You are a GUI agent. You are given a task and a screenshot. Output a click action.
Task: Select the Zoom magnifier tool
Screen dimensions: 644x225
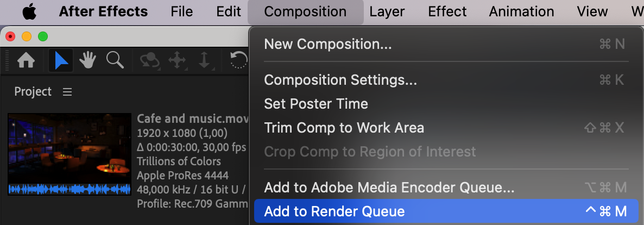[115, 60]
